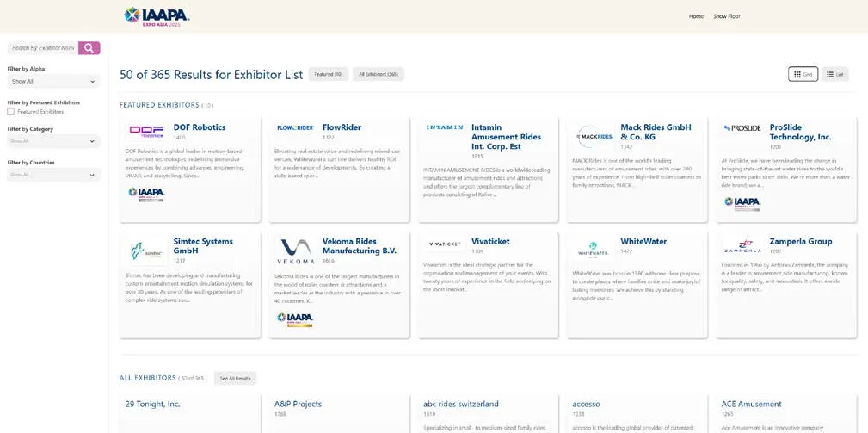Open the Filter by Countries dropdown
868x433 pixels.
click(53, 175)
